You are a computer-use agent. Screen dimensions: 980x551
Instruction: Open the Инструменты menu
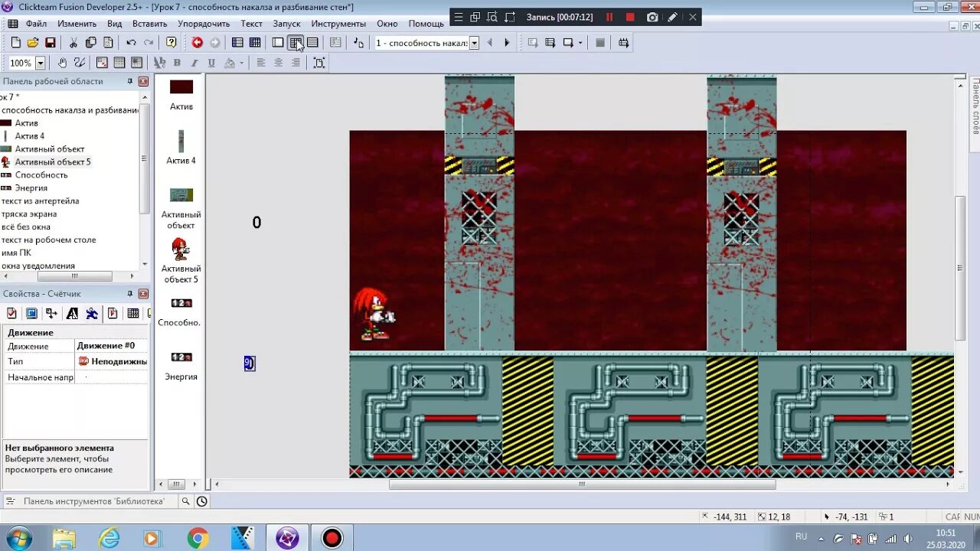[x=338, y=24]
